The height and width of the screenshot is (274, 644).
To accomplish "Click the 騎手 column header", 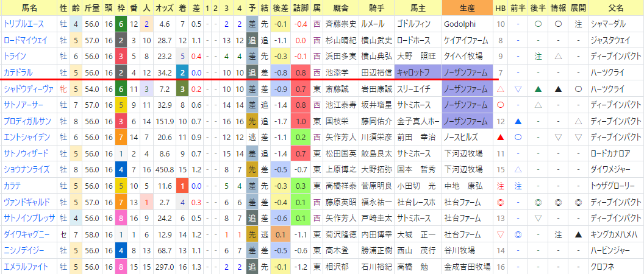I will 376,8.
